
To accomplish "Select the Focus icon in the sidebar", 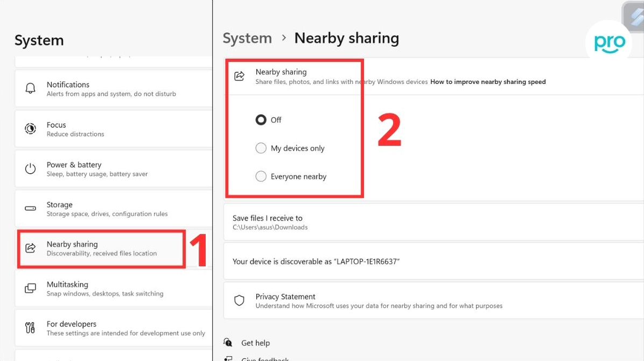I will [29, 129].
